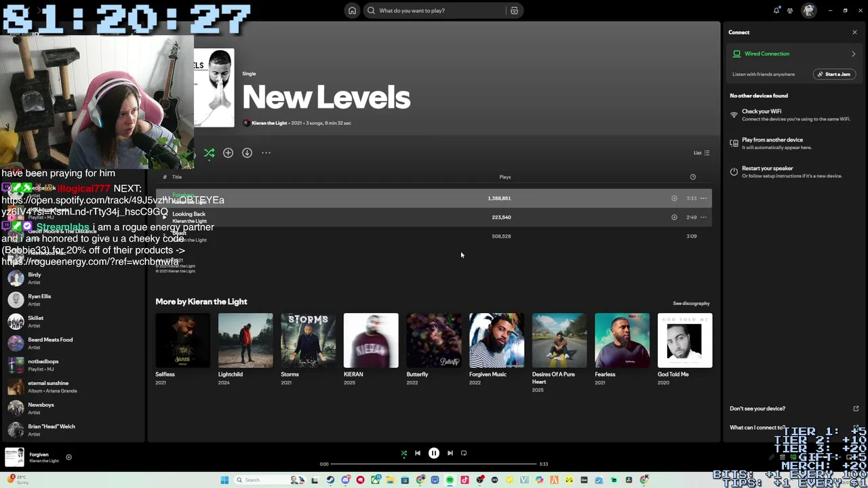This screenshot has height=488, width=868.
Task: Open Birdy artist in the library sidebar
Action: coord(72,278)
